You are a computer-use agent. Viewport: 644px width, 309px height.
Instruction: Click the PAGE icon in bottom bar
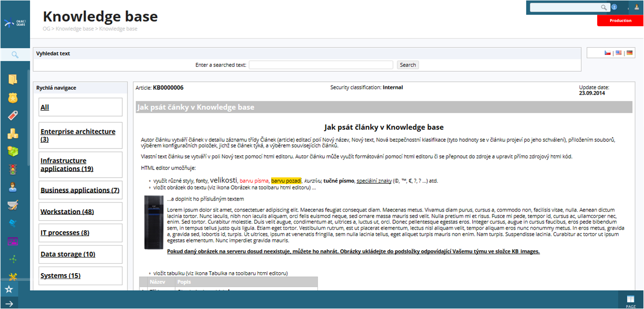(631, 301)
